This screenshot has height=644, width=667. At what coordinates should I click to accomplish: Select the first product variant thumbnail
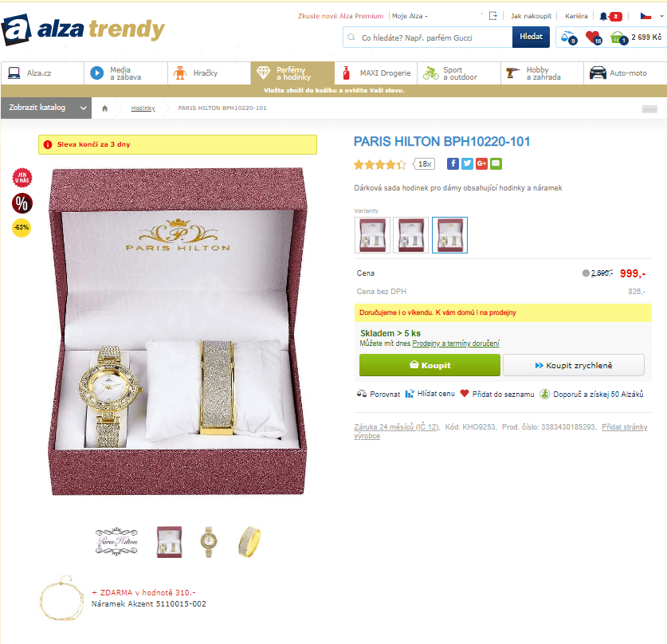(x=372, y=235)
